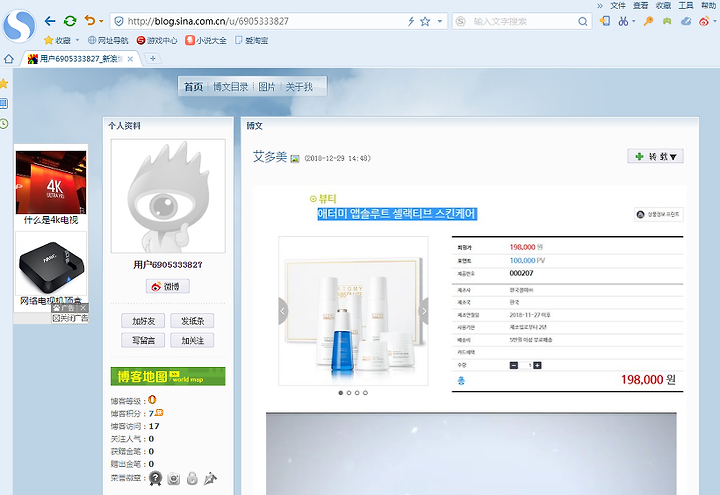
Task: Open the 收藏 menu
Action: 663,6
